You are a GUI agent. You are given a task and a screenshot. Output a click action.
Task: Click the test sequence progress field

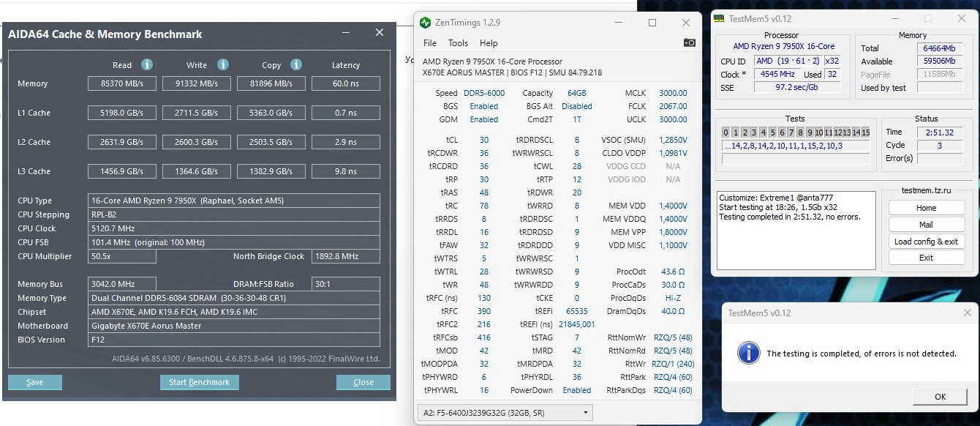(x=796, y=146)
